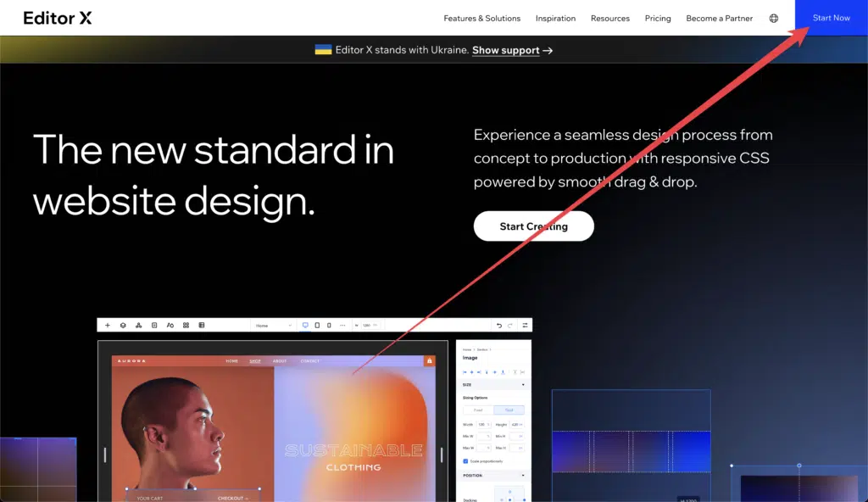Click the AURORA brand text

coord(131,361)
